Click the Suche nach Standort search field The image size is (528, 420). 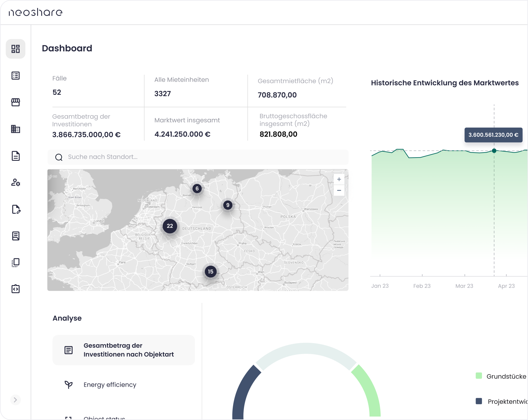point(198,157)
